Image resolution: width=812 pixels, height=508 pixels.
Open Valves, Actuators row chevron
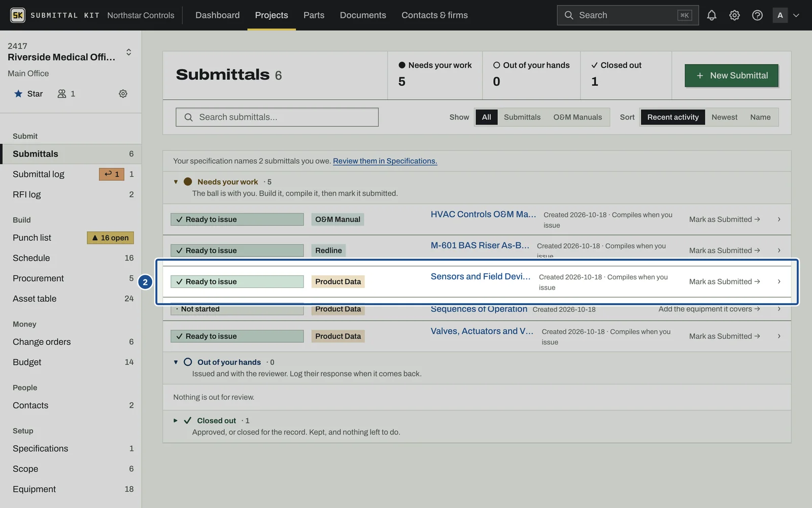(779, 336)
